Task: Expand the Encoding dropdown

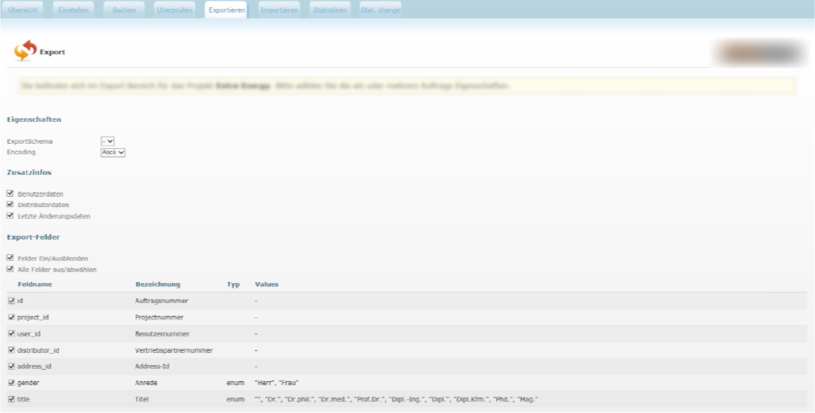Action: [x=112, y=152]
